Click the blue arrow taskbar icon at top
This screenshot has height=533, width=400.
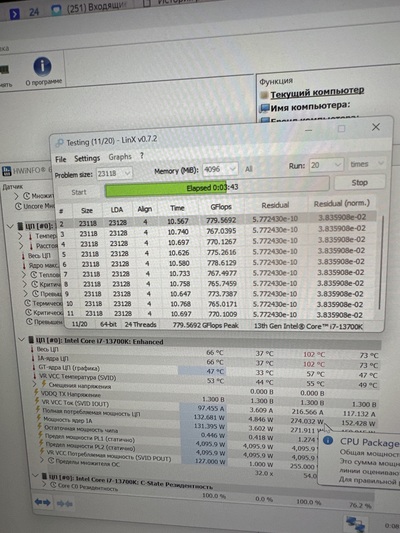click(x=15, y=14)
